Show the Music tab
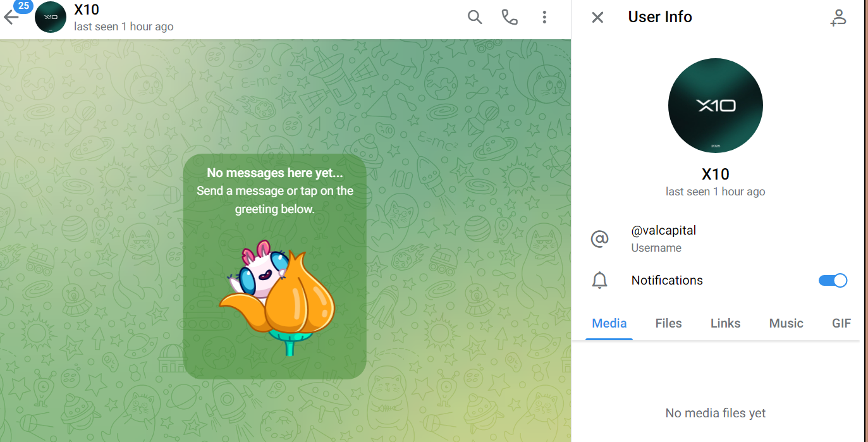868x442 pixels. 786,323
